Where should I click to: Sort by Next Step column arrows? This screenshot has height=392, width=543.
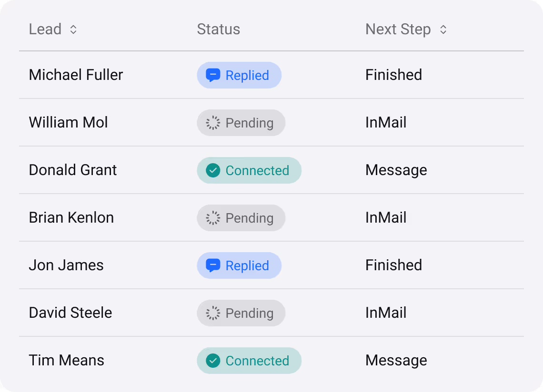(x=443, y=29)
